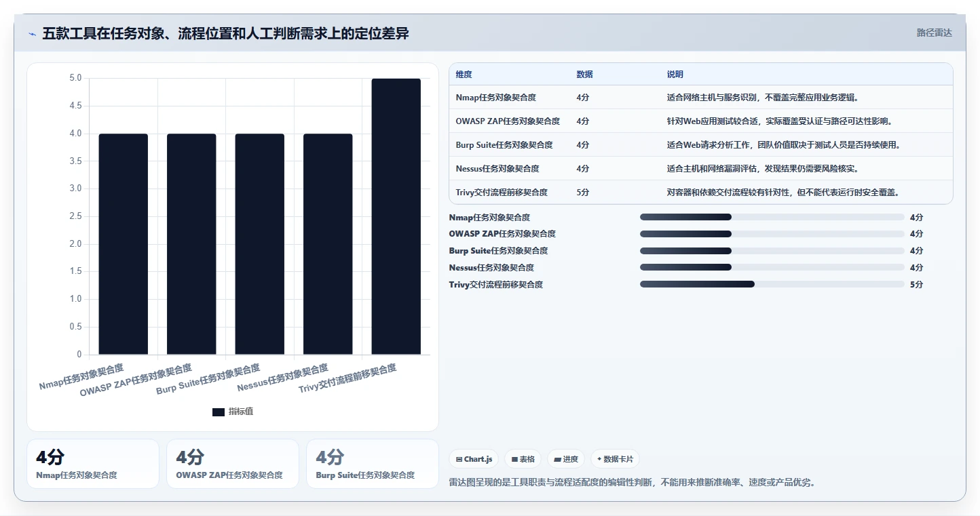Click the Nessus任务对象契合度 x-axis label

283,378
